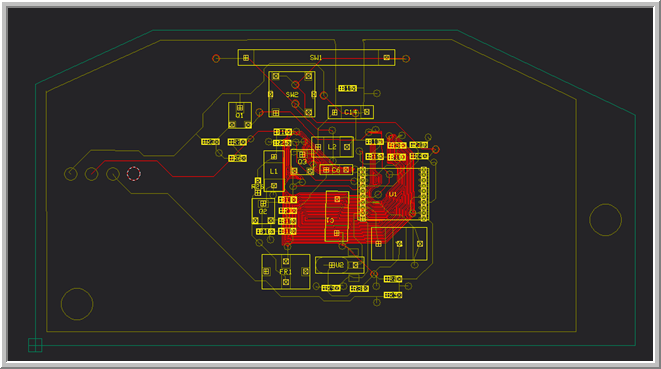Click the board origin crosshair marker
The height and width of the screenshot is (369, 661).
(x=35, y=345)
